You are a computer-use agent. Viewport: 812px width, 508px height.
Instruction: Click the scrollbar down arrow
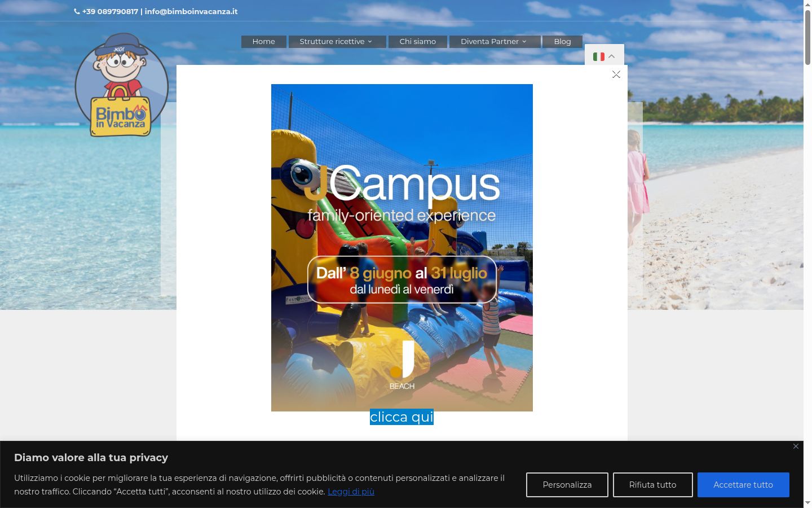(x=807, y=502)
